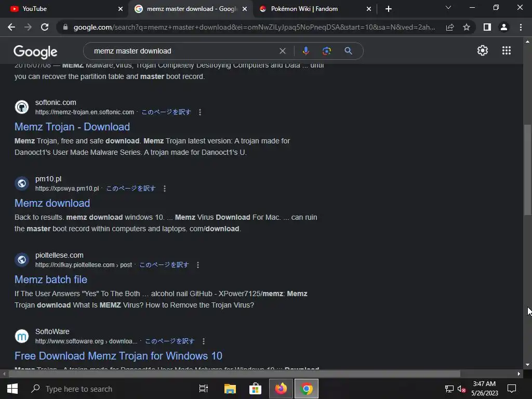This screenshot has width=532, height=399.
Task: Open the notification center
Action: 512,389
